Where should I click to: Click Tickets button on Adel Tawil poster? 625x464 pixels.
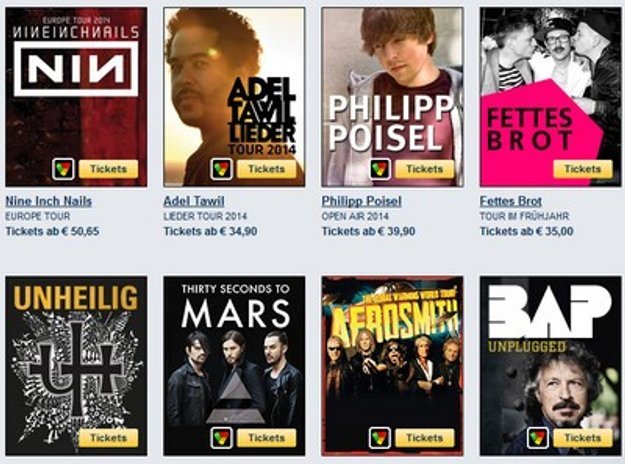[x=267, y=169]
